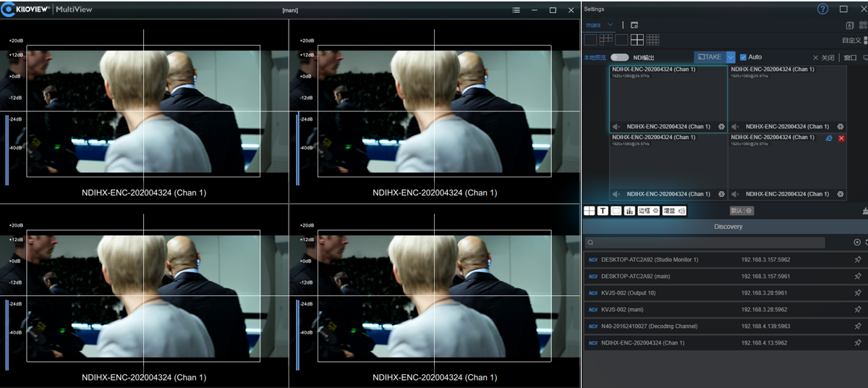Click the 关闭 close button

click(x=824, y=58)
